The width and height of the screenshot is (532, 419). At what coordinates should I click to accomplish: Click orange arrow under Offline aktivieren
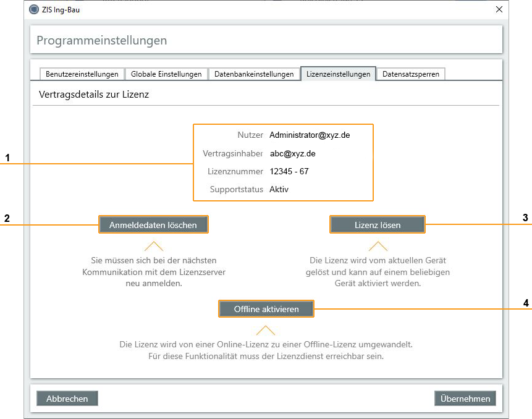(266, 330)
